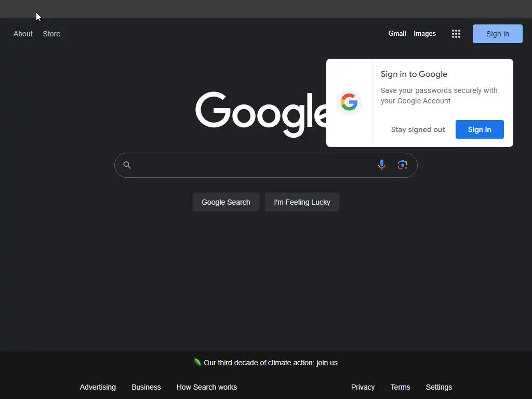Open the Terms footer link

click(x=400, y=387)
